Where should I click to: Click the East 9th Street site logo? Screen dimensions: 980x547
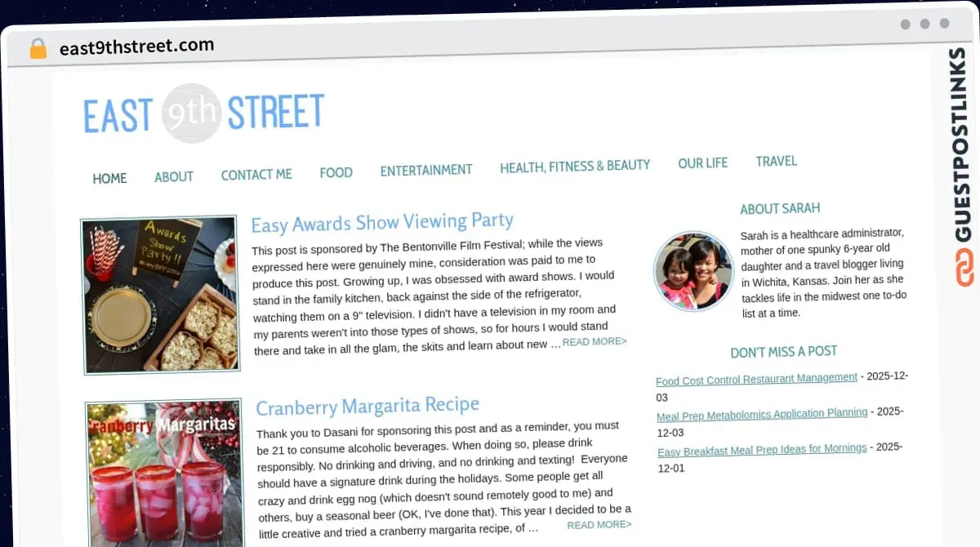(203, 113)
